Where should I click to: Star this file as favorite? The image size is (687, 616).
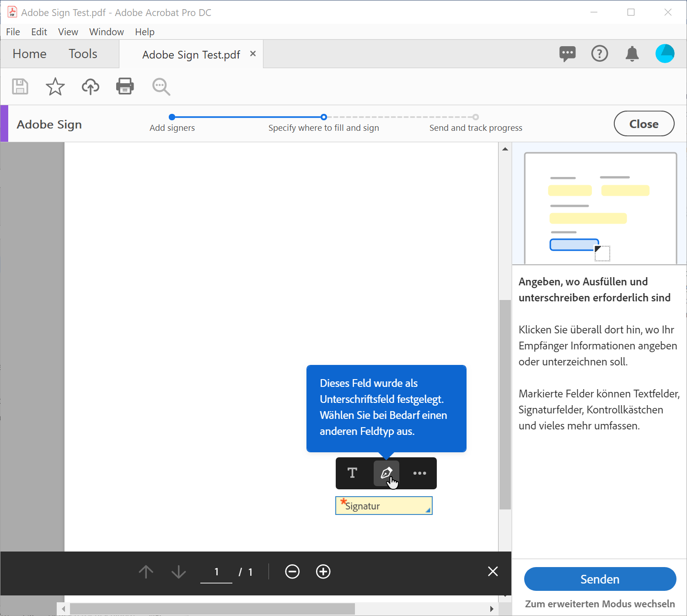point(55,86)
